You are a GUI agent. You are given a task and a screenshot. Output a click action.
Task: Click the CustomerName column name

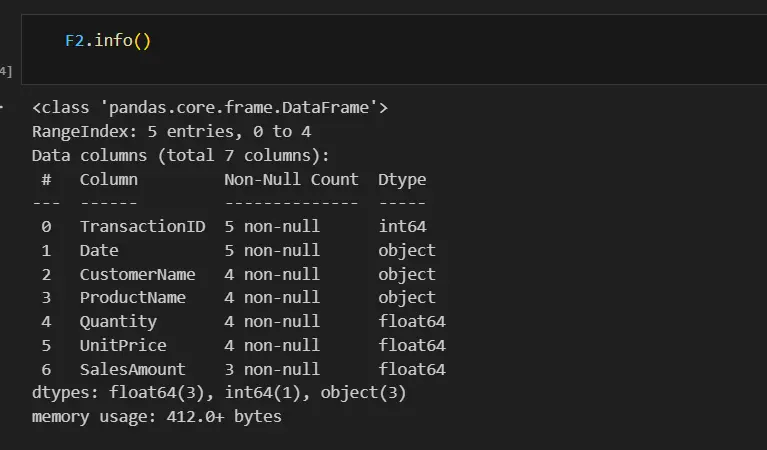[138, 274]
